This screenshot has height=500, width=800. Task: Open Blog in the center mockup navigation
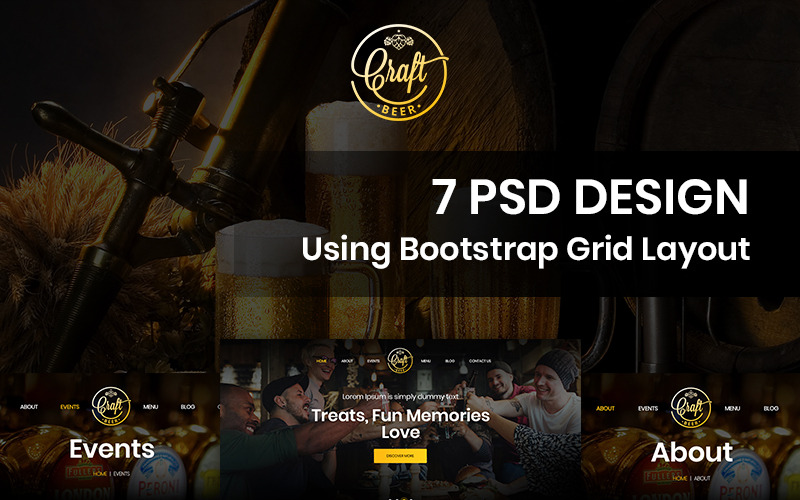coord(450,361)
